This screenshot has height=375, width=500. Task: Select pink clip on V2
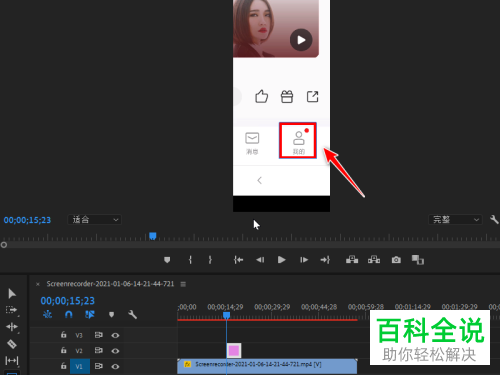pyautogui.click(x=234, y=350)
